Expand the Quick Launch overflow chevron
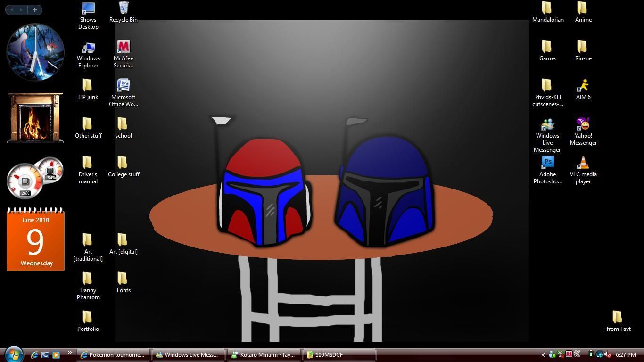This screenshot has height=362, width=644. pyautogui.click(x=70, y=353)
